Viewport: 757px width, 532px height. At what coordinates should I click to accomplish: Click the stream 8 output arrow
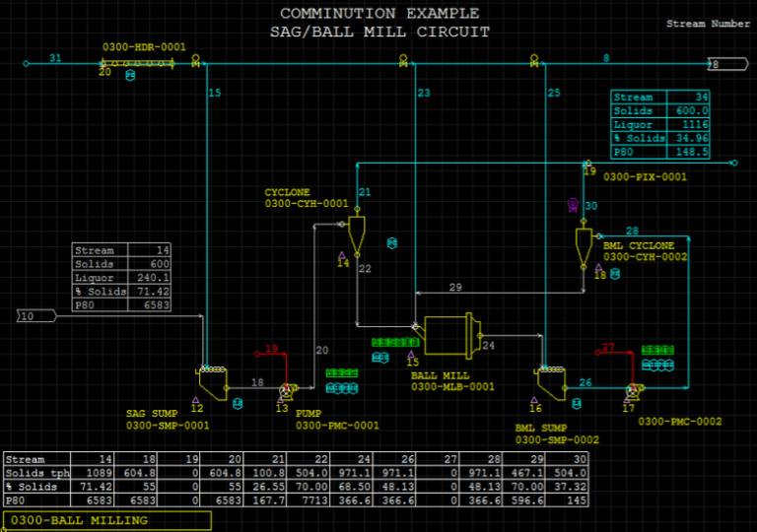coord(722,64)
